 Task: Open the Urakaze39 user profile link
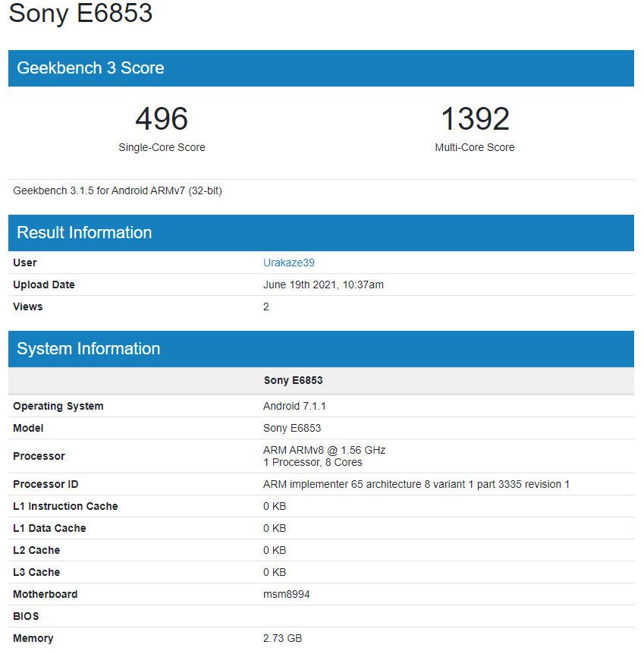(289, 263)
